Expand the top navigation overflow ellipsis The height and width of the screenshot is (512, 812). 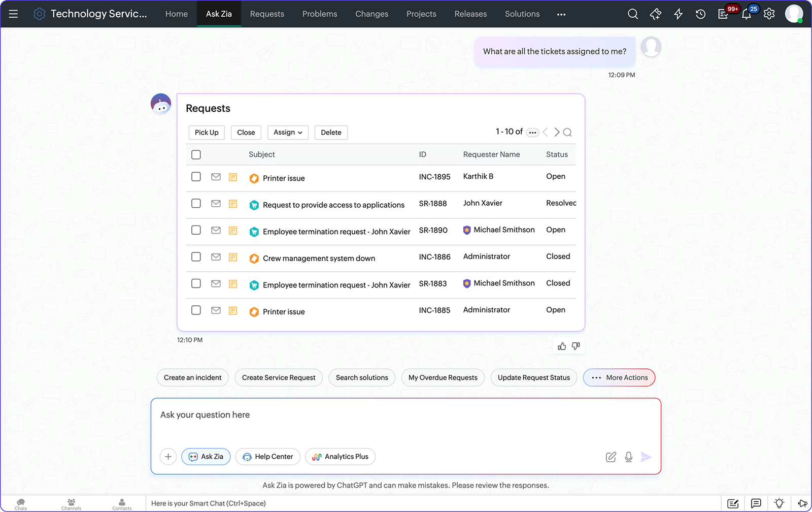coord(561,14)
